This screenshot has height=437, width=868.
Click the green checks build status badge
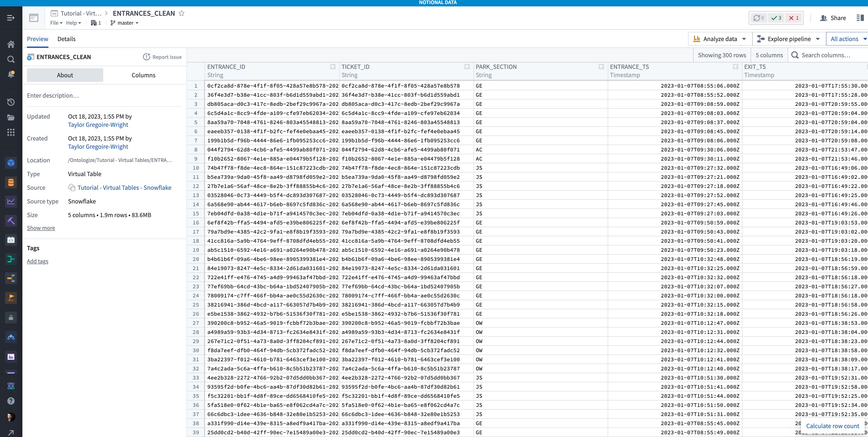pyautogui.click(x=777, y=18)
